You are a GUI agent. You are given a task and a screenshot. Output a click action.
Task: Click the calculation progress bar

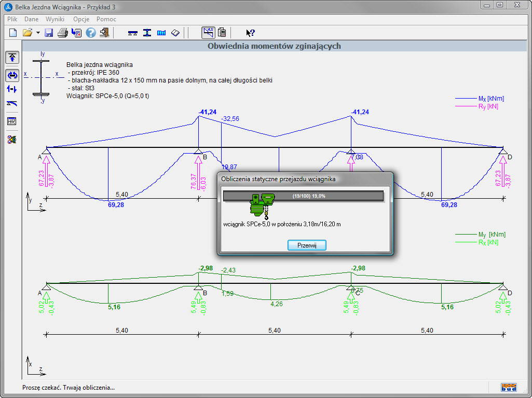point(303,196)
